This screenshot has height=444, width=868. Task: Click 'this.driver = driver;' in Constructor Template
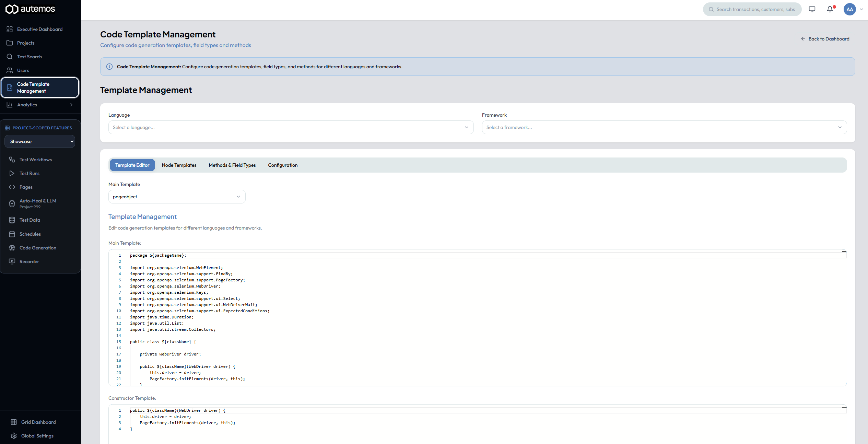165,417
